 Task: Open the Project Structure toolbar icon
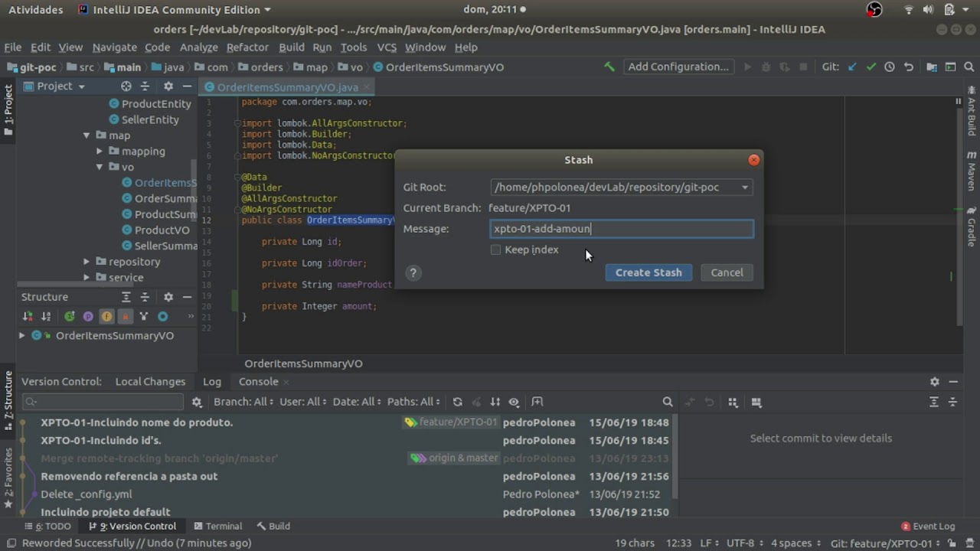point(932,67)
